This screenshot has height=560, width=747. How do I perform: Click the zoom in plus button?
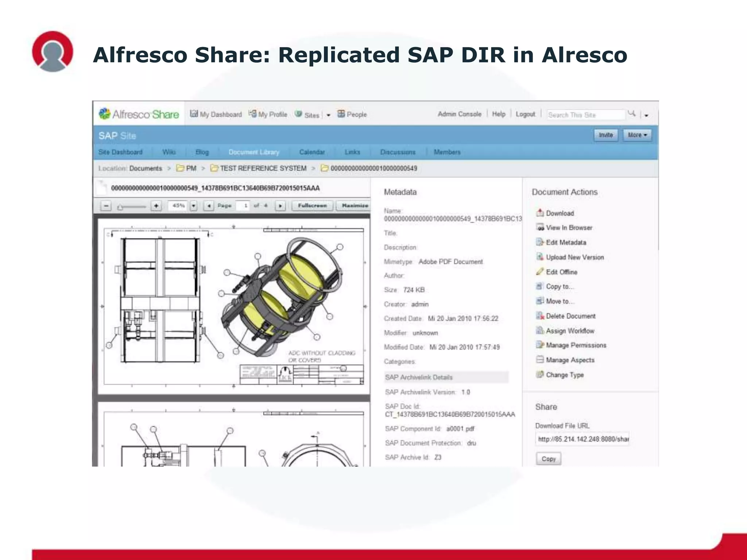click(x=156, y=206)
